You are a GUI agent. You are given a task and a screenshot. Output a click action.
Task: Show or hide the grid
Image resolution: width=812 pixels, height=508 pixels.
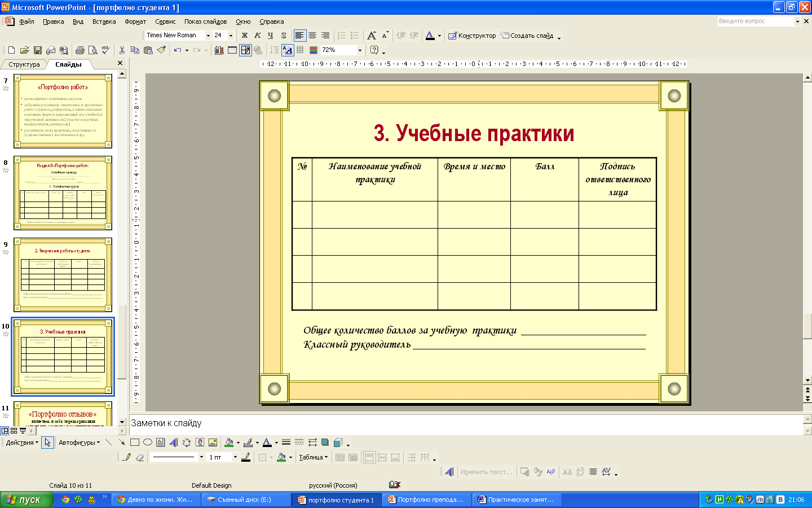[300, 50]
